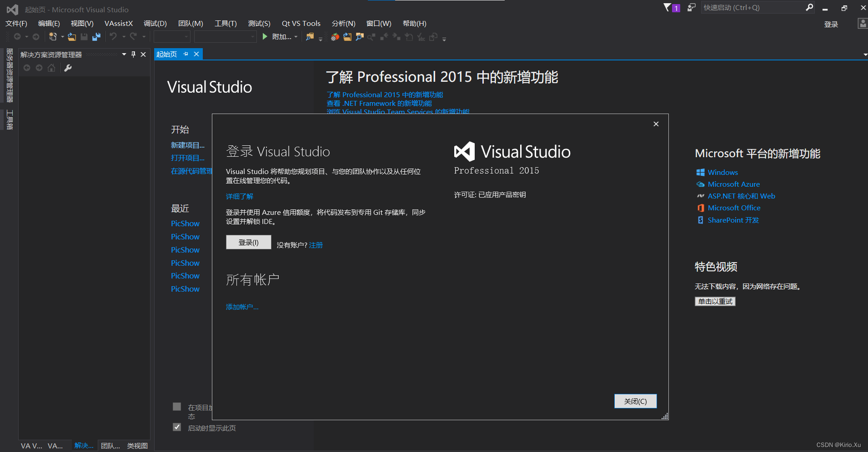Click the top-right Sign In (登录) text

point(831,24)
